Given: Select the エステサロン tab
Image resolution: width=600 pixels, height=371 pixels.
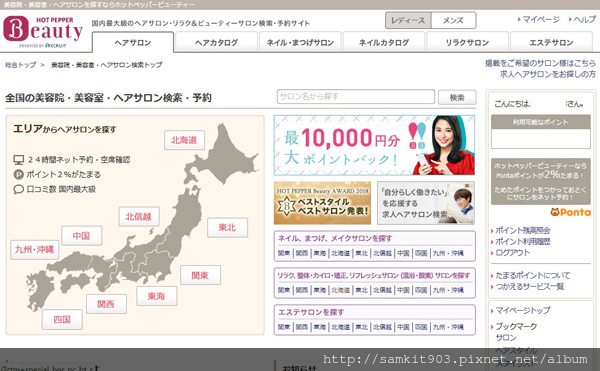Looking at the screenshot, I should [x=551, y=42].
